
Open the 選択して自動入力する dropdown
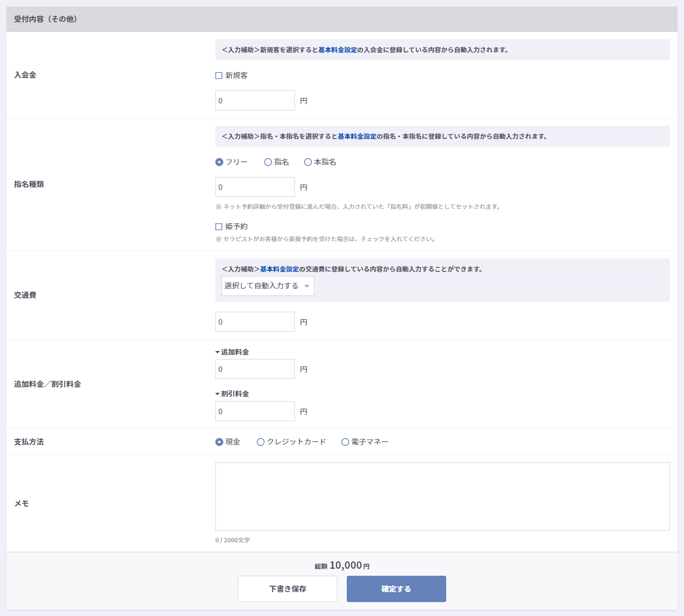pos(268,286)
